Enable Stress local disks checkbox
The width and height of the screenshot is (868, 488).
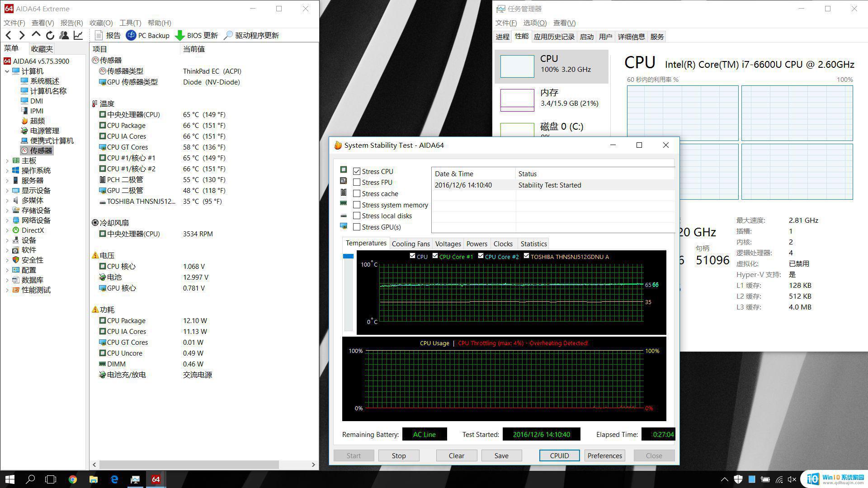357,216
